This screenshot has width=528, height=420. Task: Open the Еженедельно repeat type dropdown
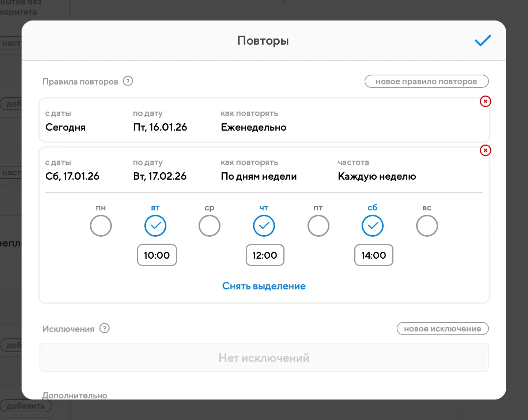[253, 127]
